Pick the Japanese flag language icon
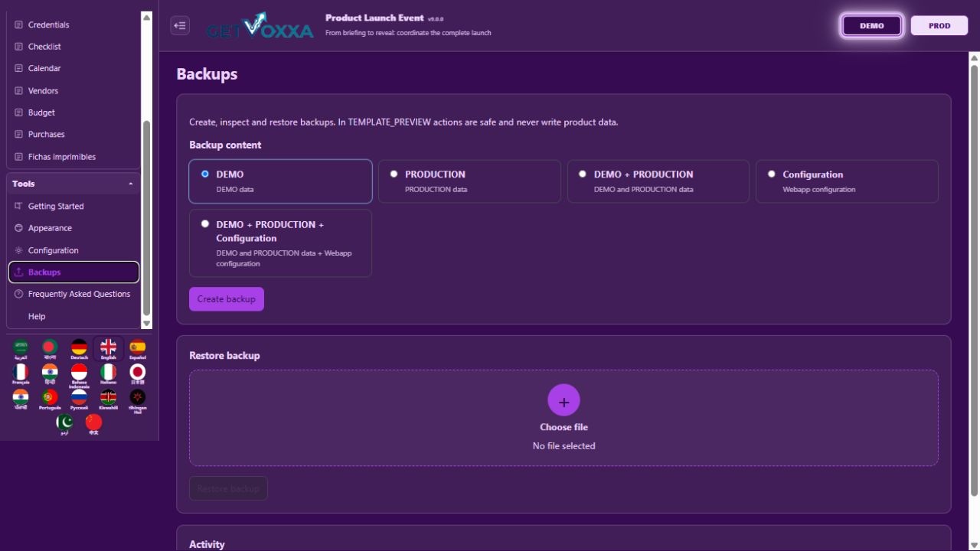Screen dimensions: 980x551 click(137, 374)
